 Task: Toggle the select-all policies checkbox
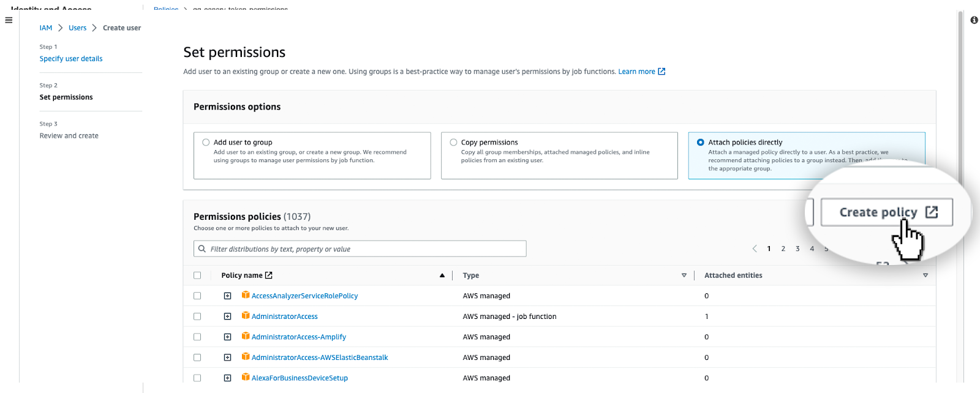(x=197, y=275)
